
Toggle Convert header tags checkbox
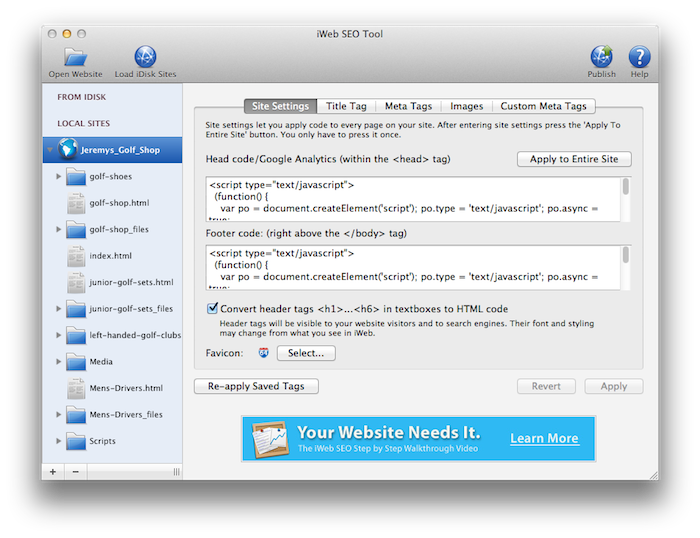click(x=212, y=308)
